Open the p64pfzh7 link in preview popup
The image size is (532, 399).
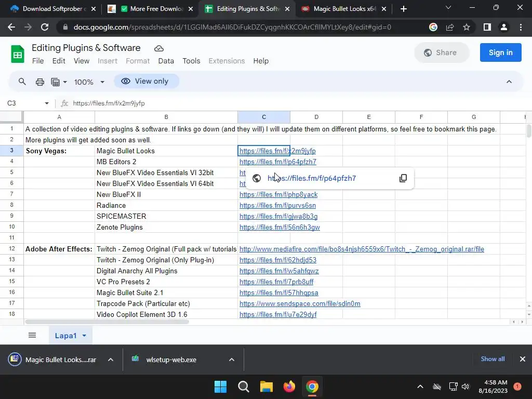pyautogui.click(x=312, y=178)
